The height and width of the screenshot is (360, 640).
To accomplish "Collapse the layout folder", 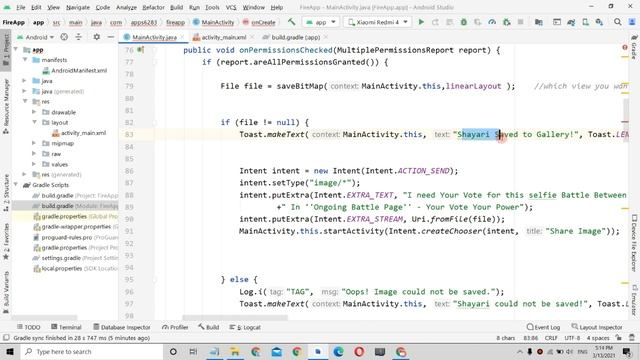I will (x=34, y=122).
